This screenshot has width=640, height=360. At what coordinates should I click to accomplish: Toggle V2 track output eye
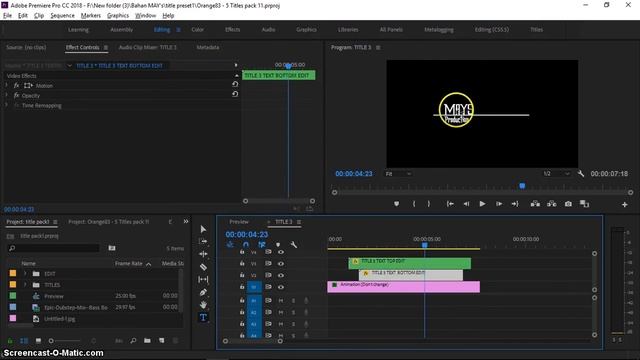[281, 275]
